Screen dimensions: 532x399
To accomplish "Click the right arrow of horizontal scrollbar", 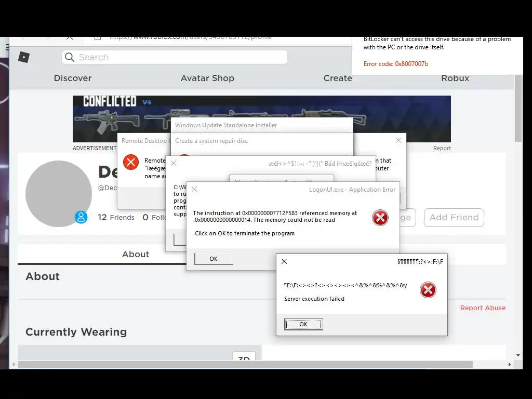I will 509,364.
